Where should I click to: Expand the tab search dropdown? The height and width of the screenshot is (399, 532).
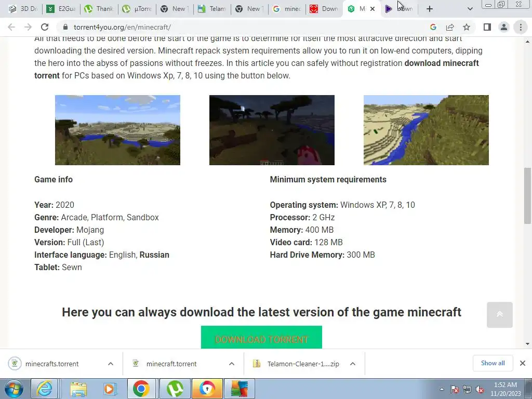pos(470,9)
